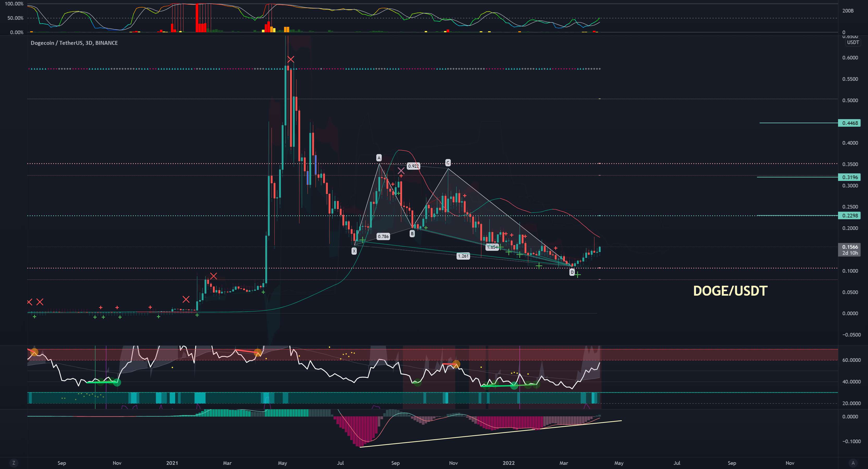Click the 20.0000 RSI scale label
868x469 pixels.
click(x=851, y=403)
